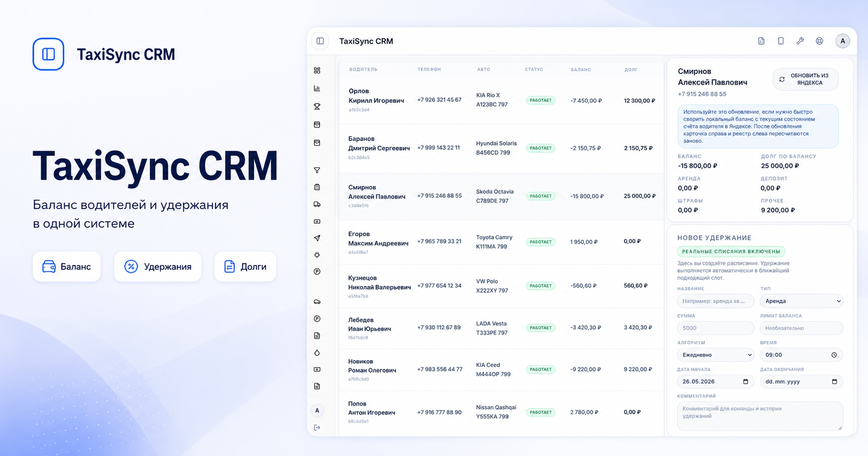Click the trophy icon in the sidebar
The height and width of the screenshot is (456, 868).
coord(317,106)
